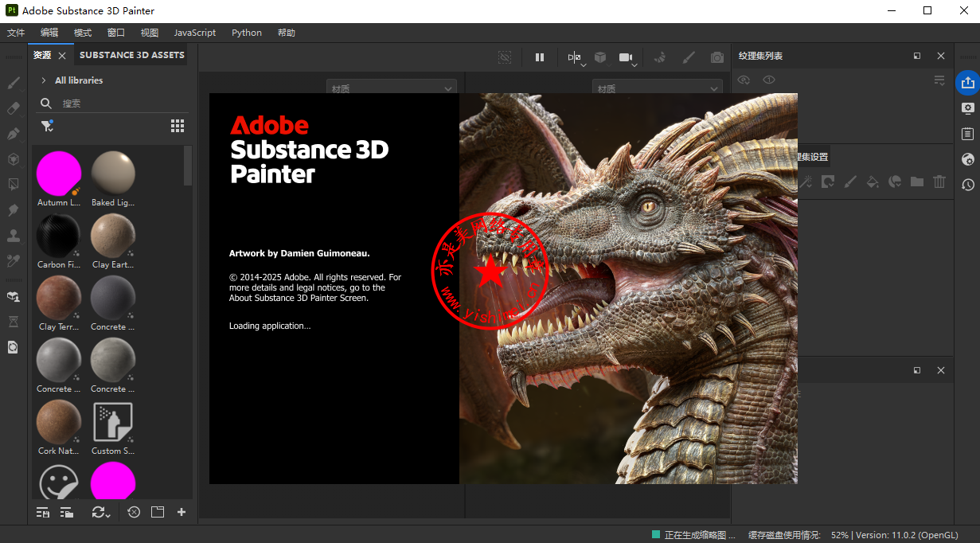Click the smart material icon in layers toolbar
This screenshot has height=543, width=980.
click(895, 182)
